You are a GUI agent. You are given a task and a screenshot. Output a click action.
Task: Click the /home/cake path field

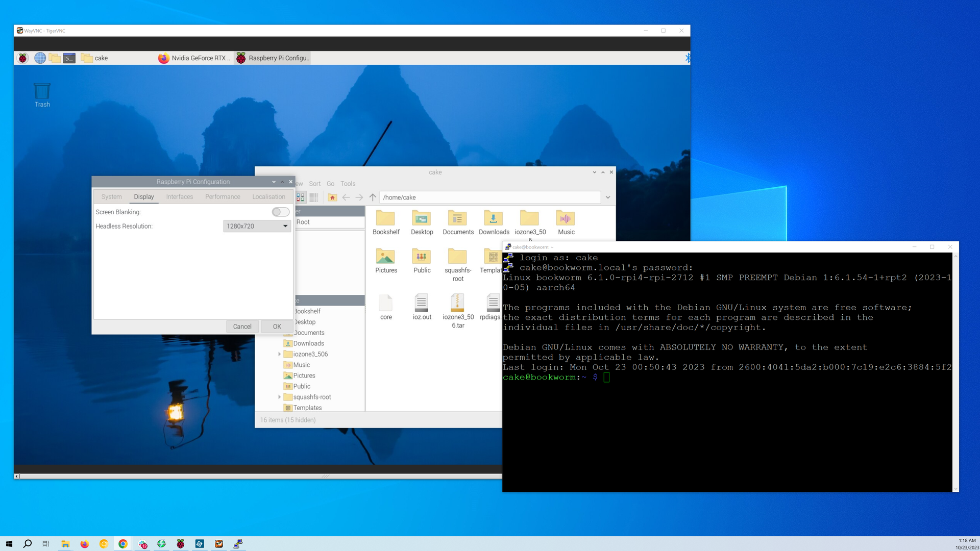tap(490, 197)
